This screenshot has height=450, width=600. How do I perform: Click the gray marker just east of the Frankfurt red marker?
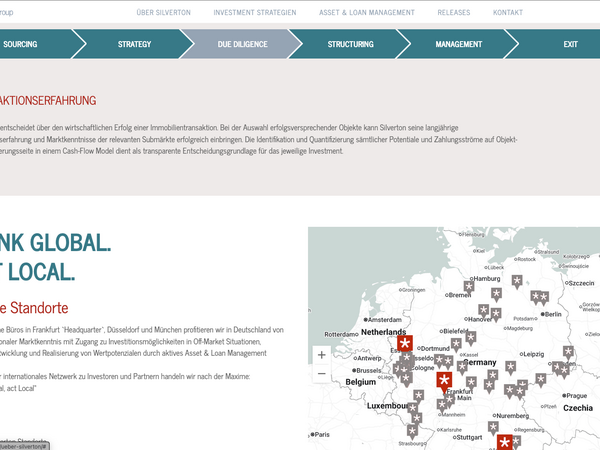click(471, 383)
